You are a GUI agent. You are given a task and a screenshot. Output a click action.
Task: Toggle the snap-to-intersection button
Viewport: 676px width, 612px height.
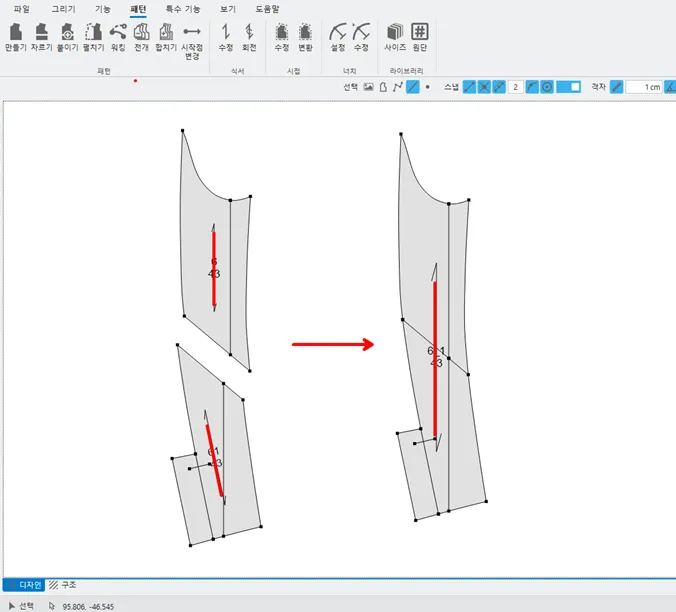(x=484, y=87)
